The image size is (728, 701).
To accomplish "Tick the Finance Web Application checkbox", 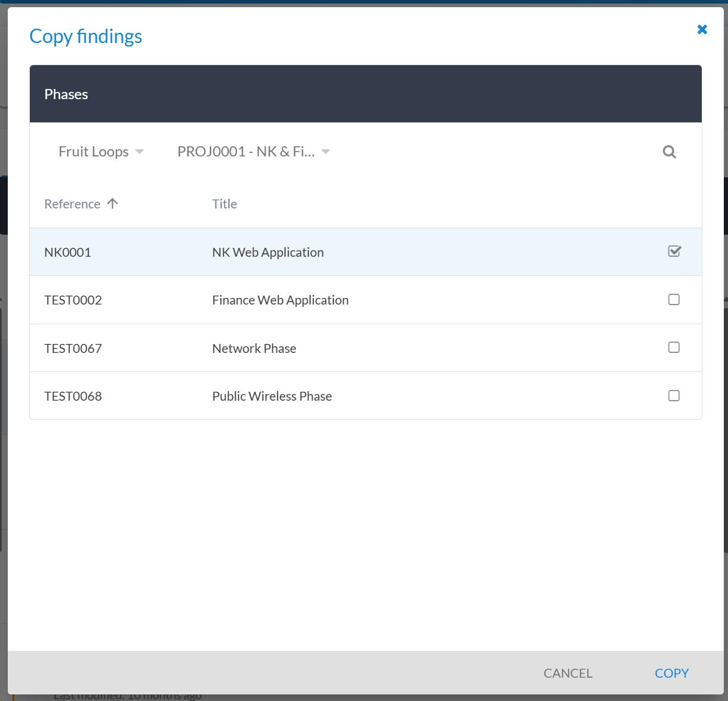I will [x=674, y=300].
